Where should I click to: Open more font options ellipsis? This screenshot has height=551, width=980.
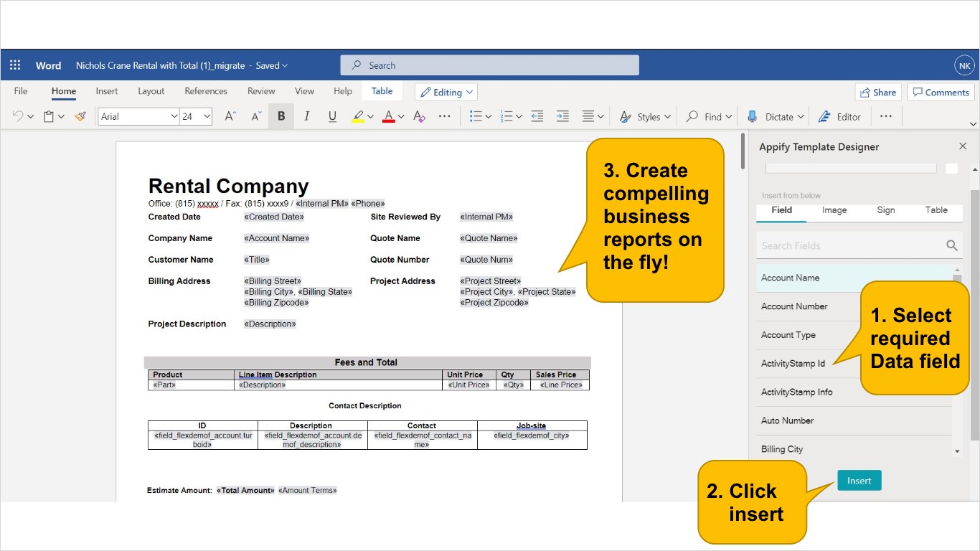pyautogui.click(x=445, y=116)
